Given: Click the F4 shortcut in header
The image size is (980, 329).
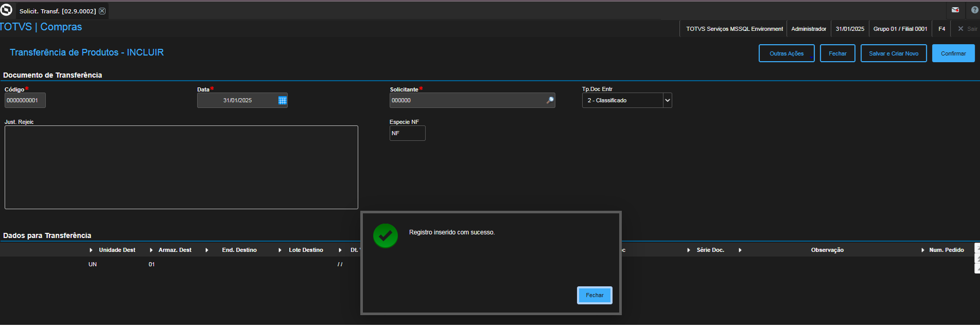Looking at the screenshot, I should (x=941, y=29).
